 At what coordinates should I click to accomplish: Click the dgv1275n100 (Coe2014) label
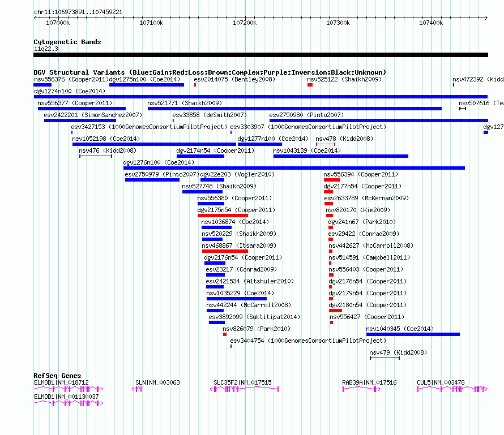144,79
